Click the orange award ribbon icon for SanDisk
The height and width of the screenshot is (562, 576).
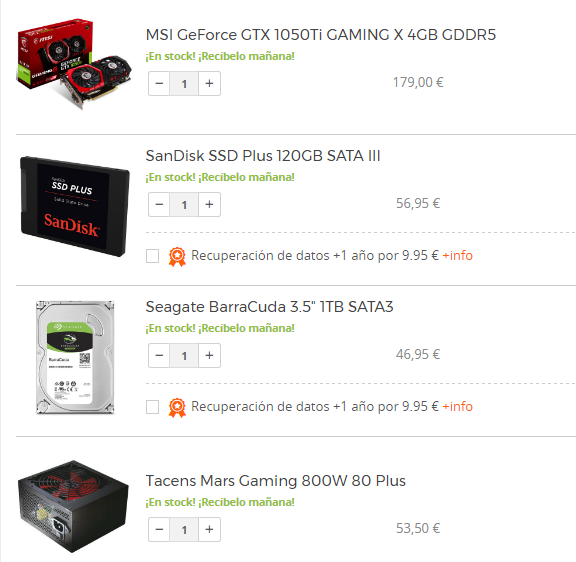[177, 256]
